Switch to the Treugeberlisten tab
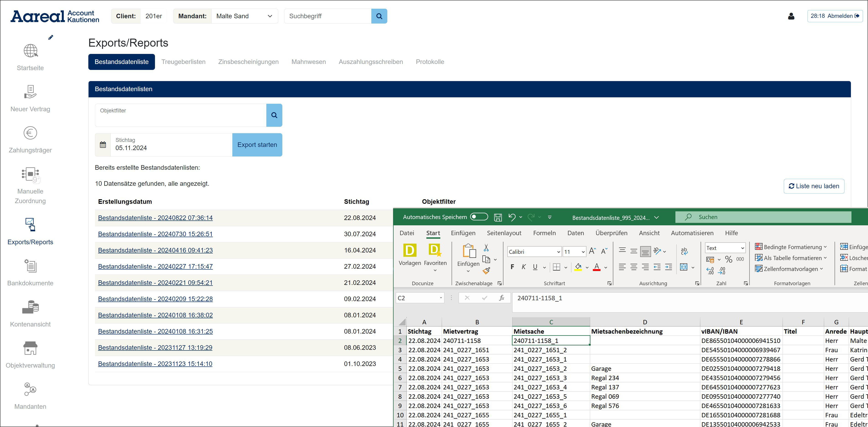 pos(183,62)
